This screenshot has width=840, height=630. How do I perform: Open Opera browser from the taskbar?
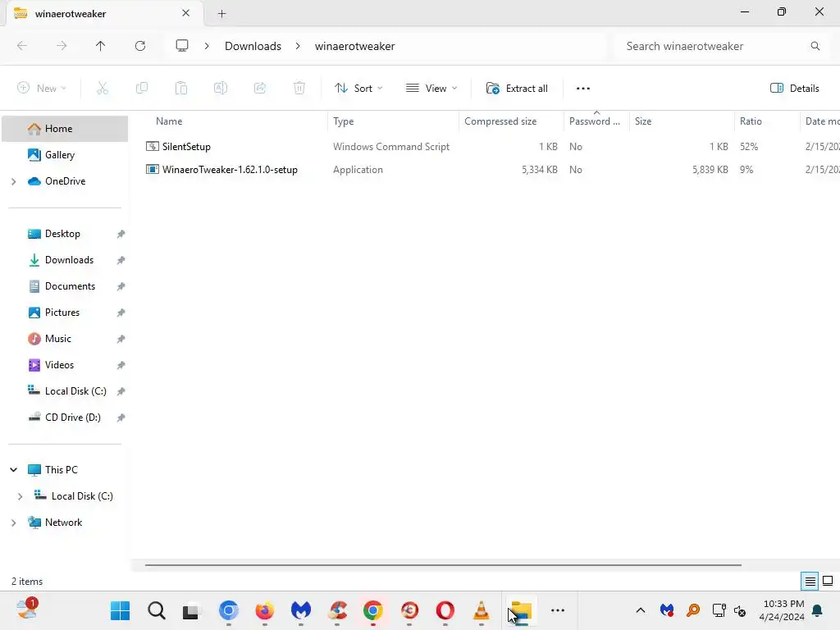[x=445, y=610]
